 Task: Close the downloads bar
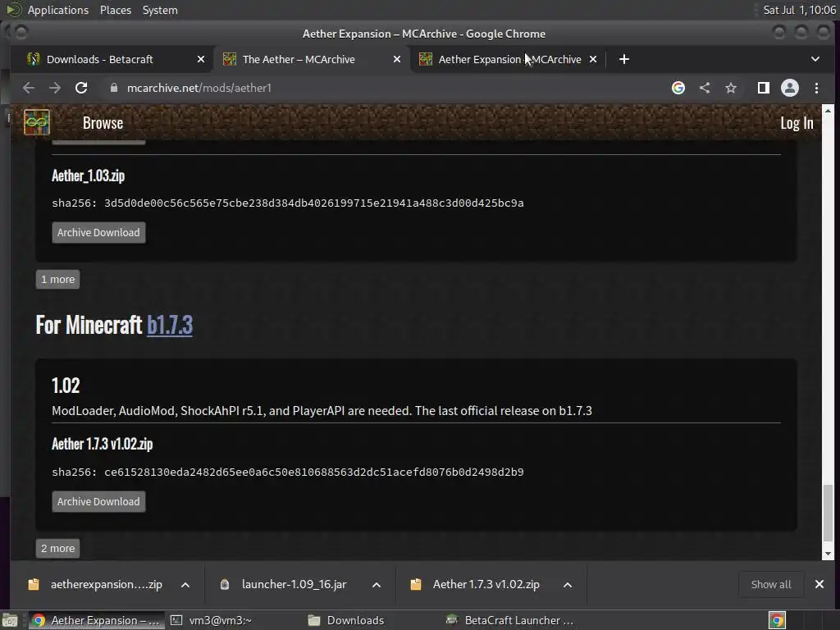tap(819, 584)
